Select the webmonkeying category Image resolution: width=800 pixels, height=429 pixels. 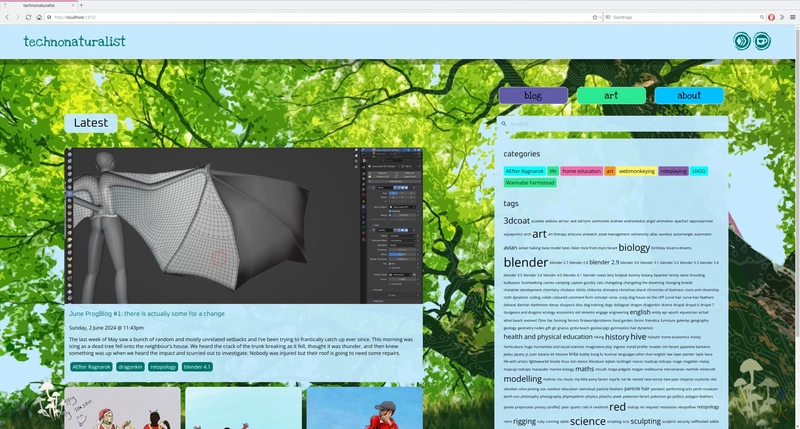coord(637,171)
